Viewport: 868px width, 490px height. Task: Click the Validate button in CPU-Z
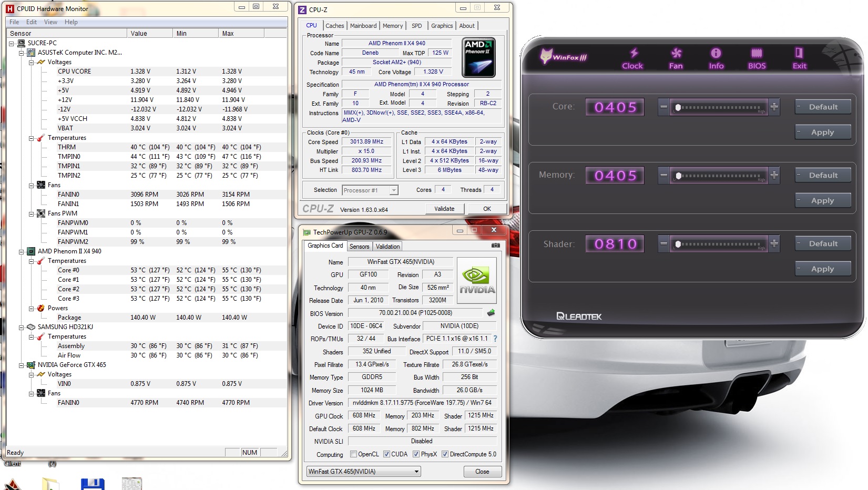(444, 209)
